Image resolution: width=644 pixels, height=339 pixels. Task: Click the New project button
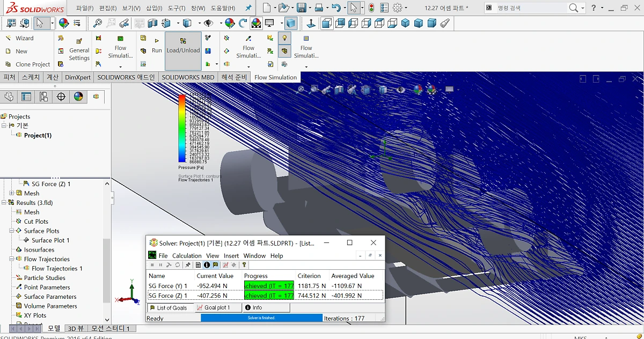16,51
